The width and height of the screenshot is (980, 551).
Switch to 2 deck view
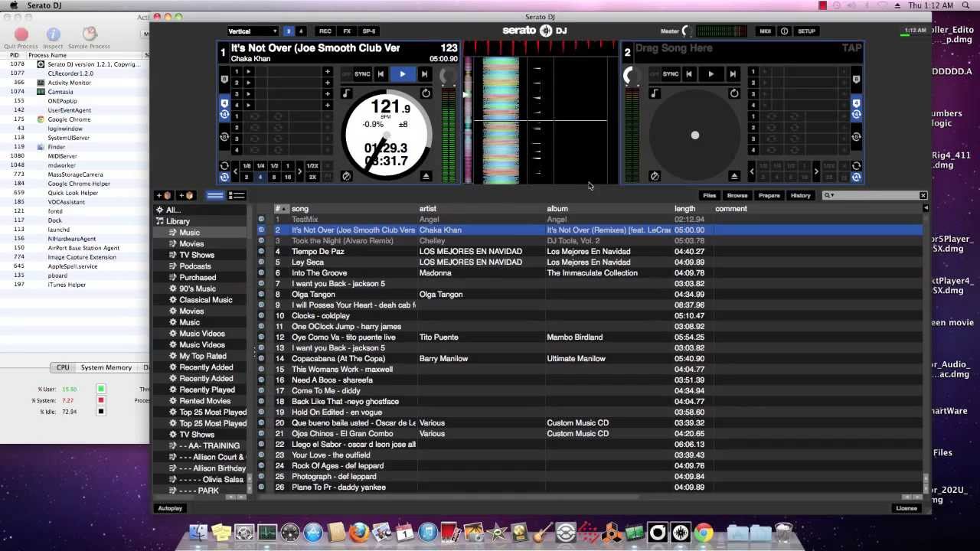[289, 31]
